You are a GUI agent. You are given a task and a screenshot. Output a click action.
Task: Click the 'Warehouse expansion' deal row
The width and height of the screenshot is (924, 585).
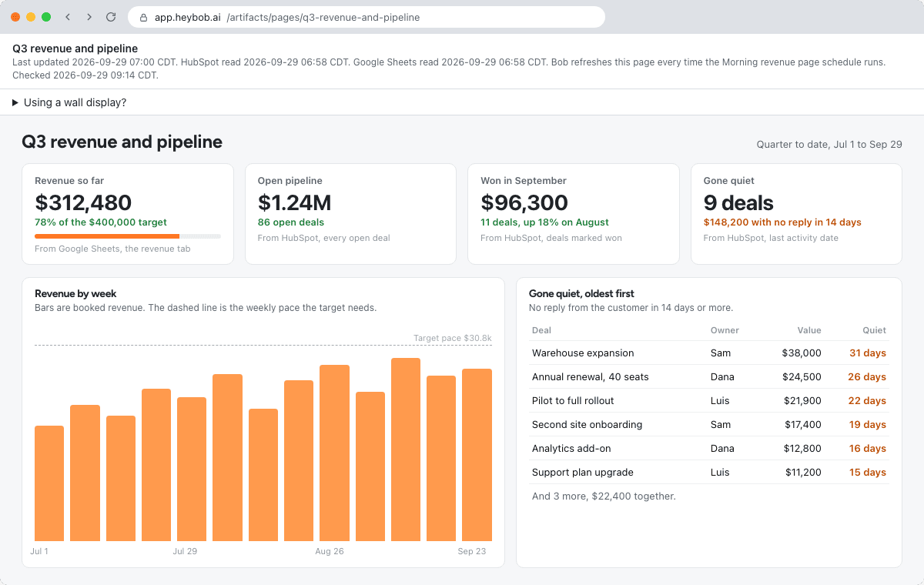[709, 353]
